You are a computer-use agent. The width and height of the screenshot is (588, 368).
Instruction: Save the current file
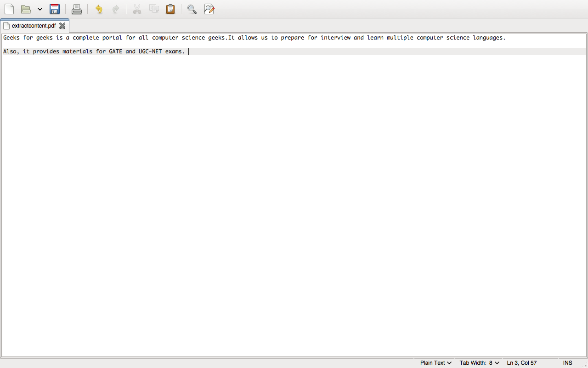(55, 9)
